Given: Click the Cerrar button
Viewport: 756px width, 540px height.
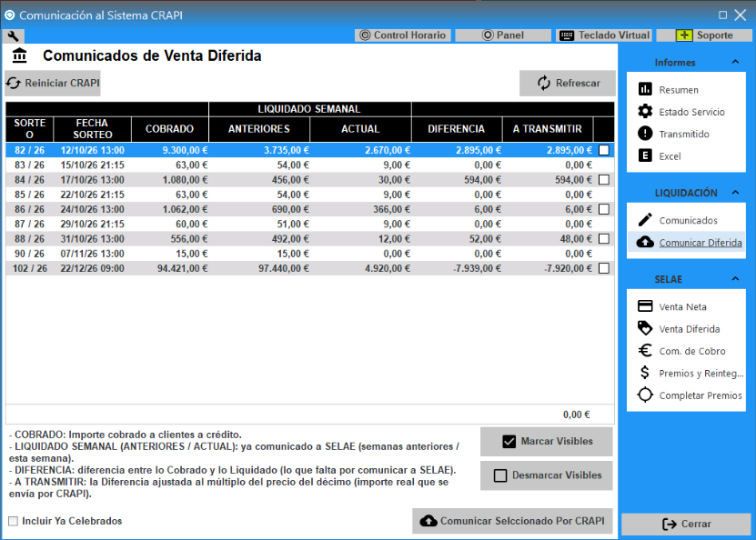Looking at the screenshot, I should point(686,525).
